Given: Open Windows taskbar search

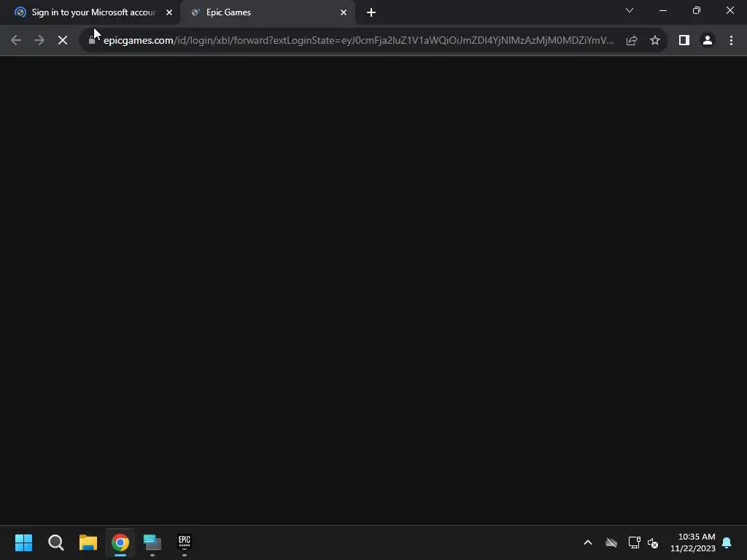Looking at the screenshot, I should click(55, 542).
